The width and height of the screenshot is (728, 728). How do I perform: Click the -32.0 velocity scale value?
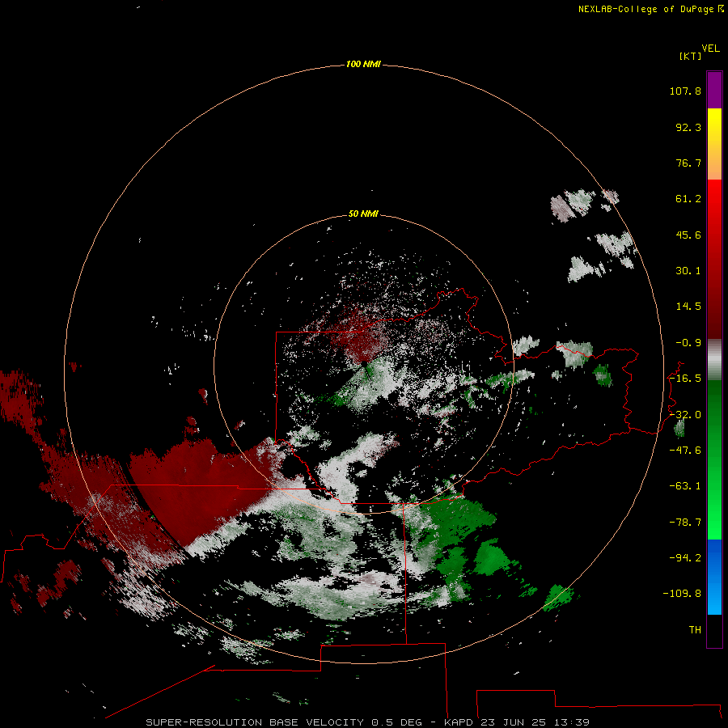point(685,415)
